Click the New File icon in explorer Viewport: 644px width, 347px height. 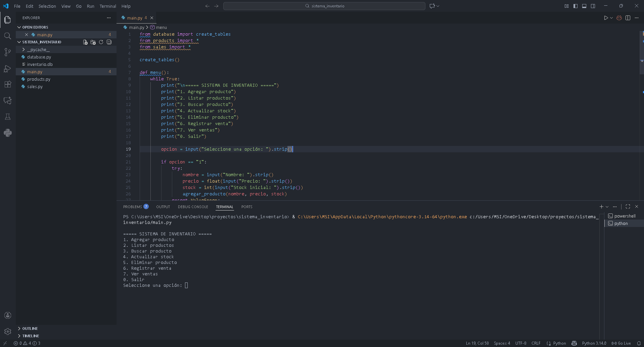(85, 42)
